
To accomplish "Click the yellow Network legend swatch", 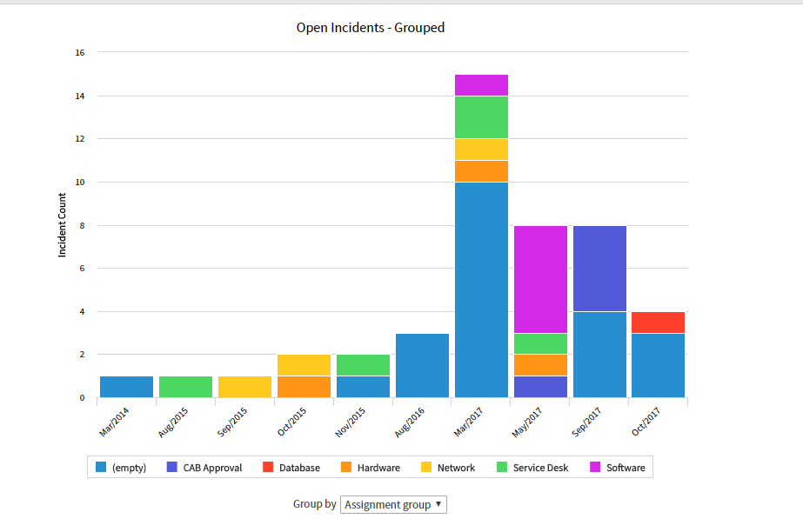I will [426, 468].
